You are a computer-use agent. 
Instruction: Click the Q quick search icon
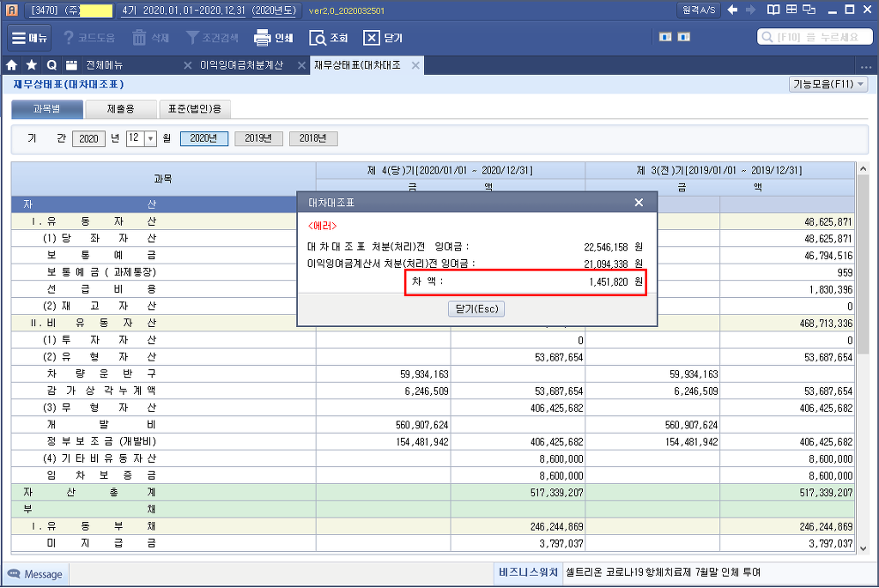coord(52,65)
